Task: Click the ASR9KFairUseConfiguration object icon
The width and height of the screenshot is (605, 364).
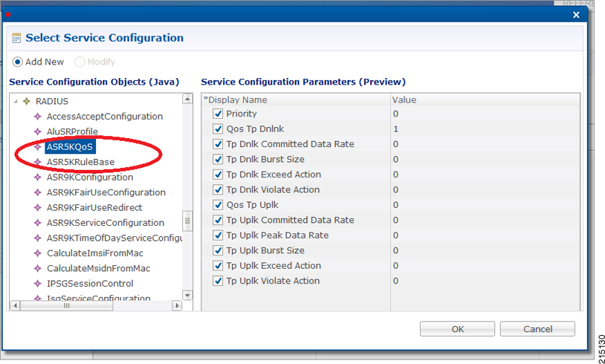Action: pos(37,192)
